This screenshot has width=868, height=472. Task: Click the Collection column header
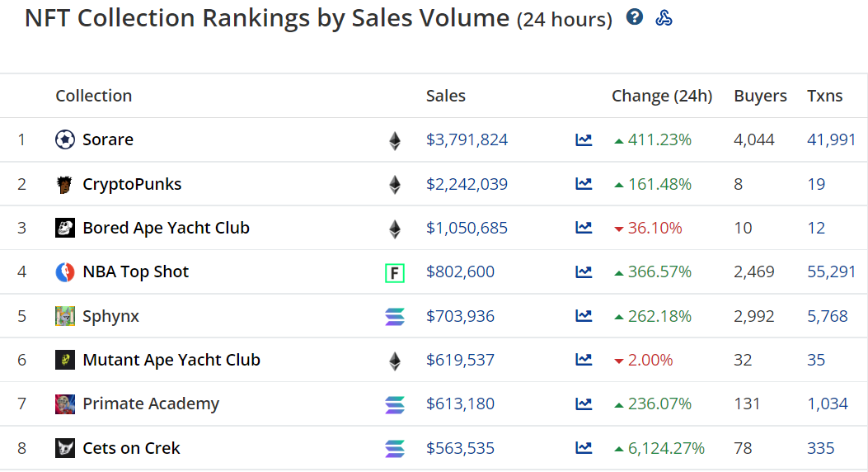tap(93, 96)
